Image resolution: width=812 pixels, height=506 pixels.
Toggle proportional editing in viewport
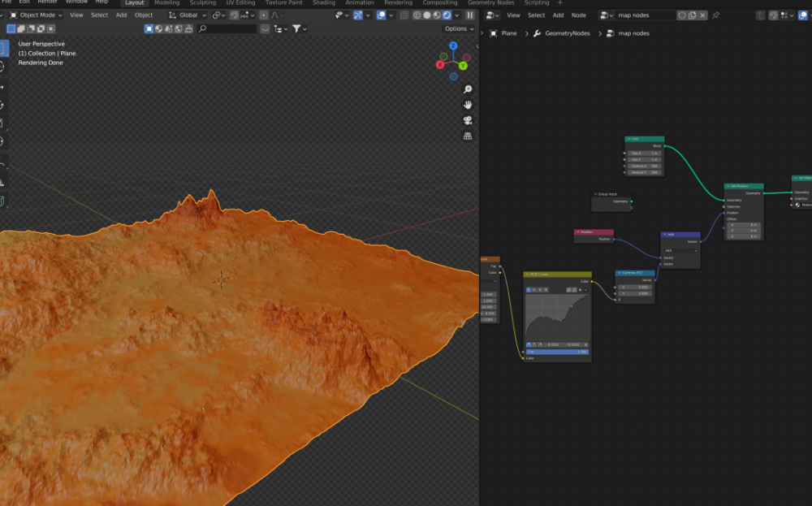(264, 15)
